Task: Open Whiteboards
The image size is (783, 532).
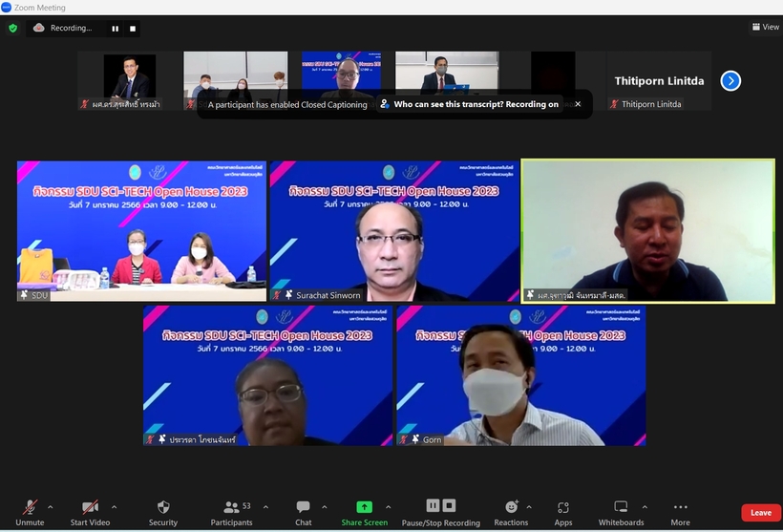Action: pyautogui.click(x=622, y=513)
